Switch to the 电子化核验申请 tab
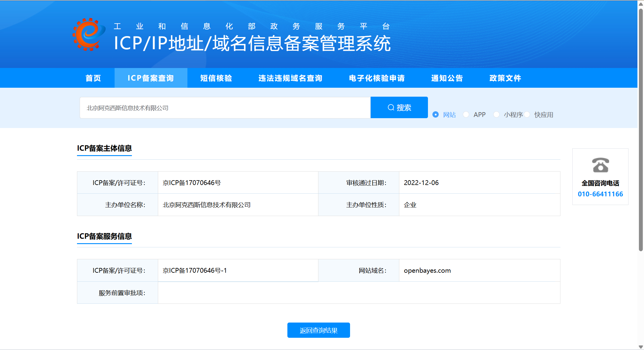The height and width of the screenshot is (350, 644). pyautogui.click(x=377, y=78)
